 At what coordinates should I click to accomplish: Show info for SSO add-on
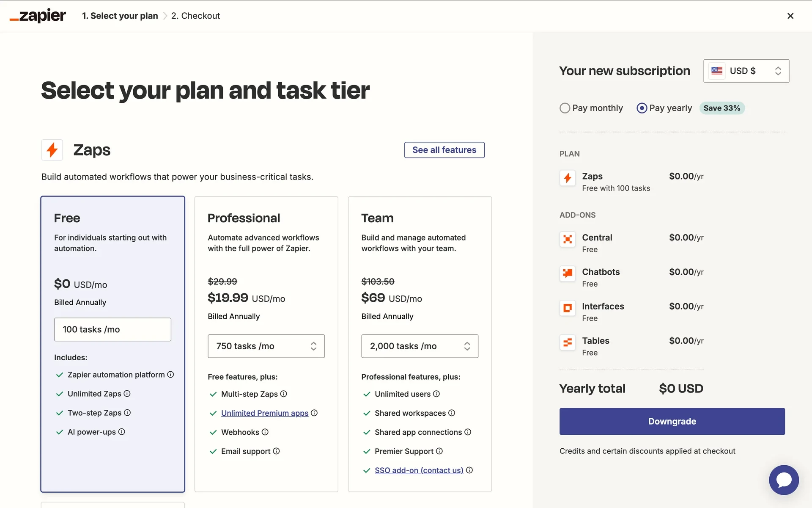[469, 470]
